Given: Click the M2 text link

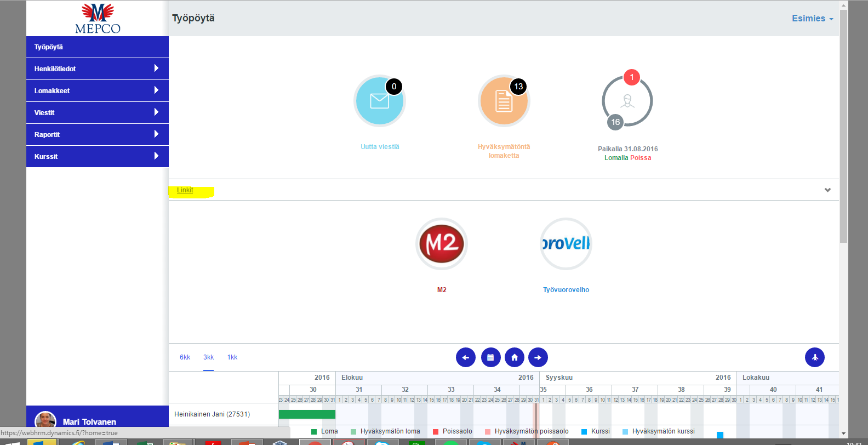Looking at the screenshot, I should (442, 290).
